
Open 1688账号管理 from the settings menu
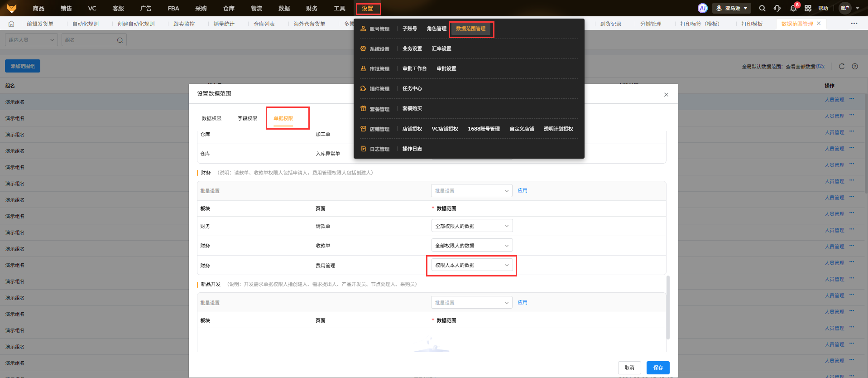tap(484, 129)
